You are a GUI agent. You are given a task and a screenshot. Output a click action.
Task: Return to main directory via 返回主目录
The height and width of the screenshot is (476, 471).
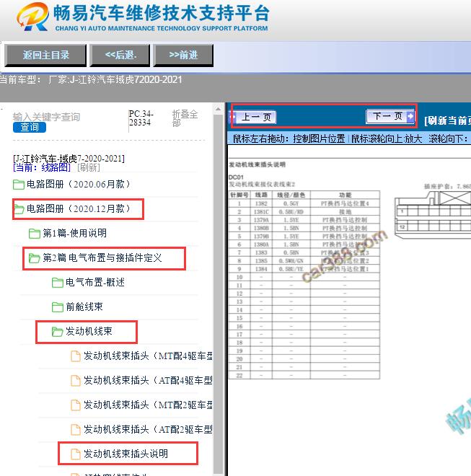(x=45, y=56)
